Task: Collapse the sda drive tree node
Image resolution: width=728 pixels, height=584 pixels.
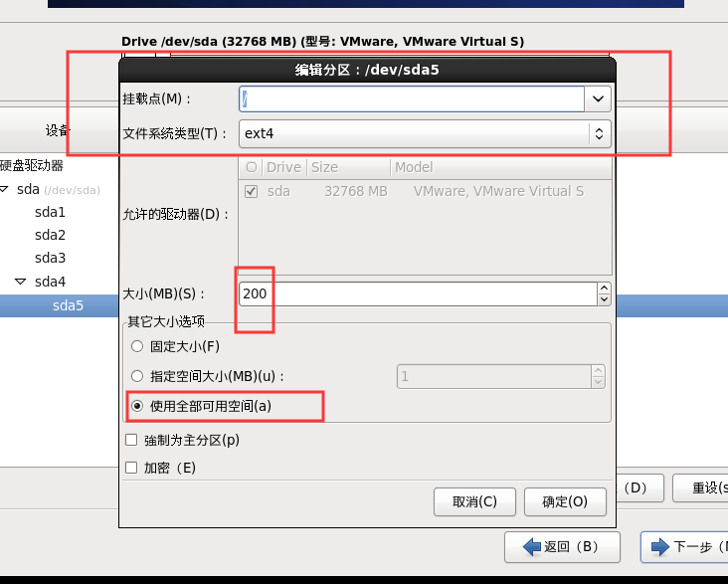Action: click(4, 189)
